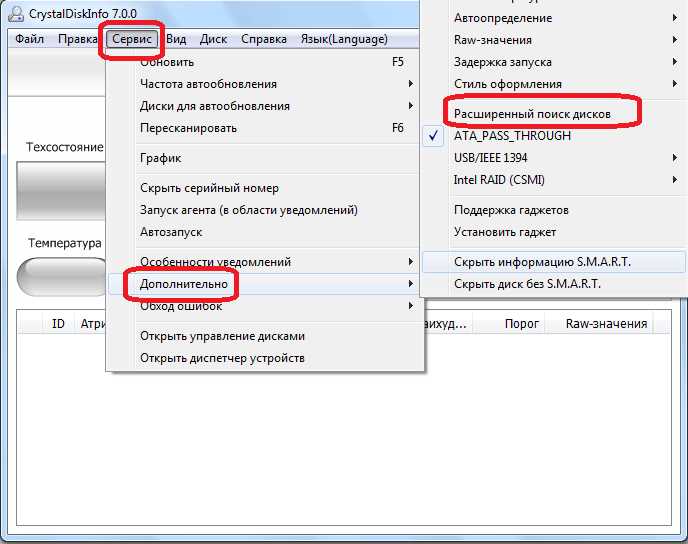The height and width of the screenshot is (544, 688).
Task: Expand USB/IEEE 1394 submenu
Action: pyautogui.click(x=554, y=158)
